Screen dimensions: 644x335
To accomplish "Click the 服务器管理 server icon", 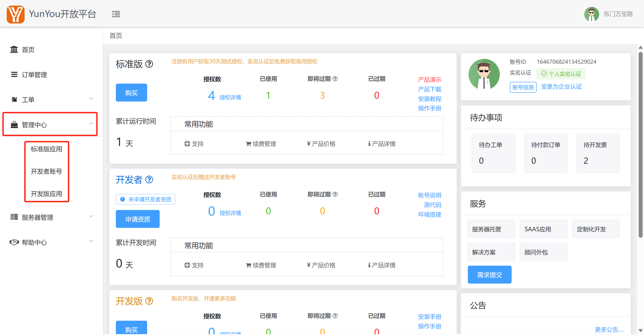I will (14, 217).
